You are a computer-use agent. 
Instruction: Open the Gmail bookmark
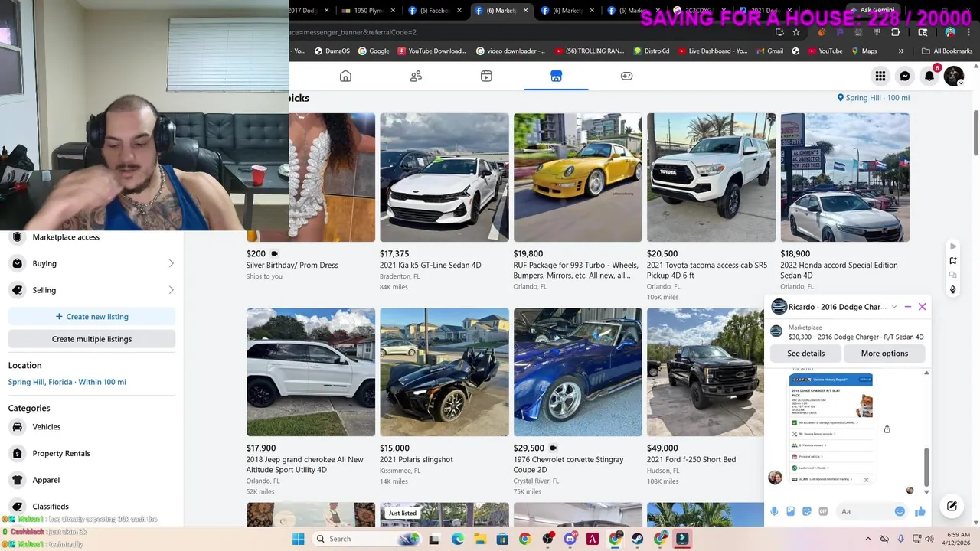pos(769,51)
